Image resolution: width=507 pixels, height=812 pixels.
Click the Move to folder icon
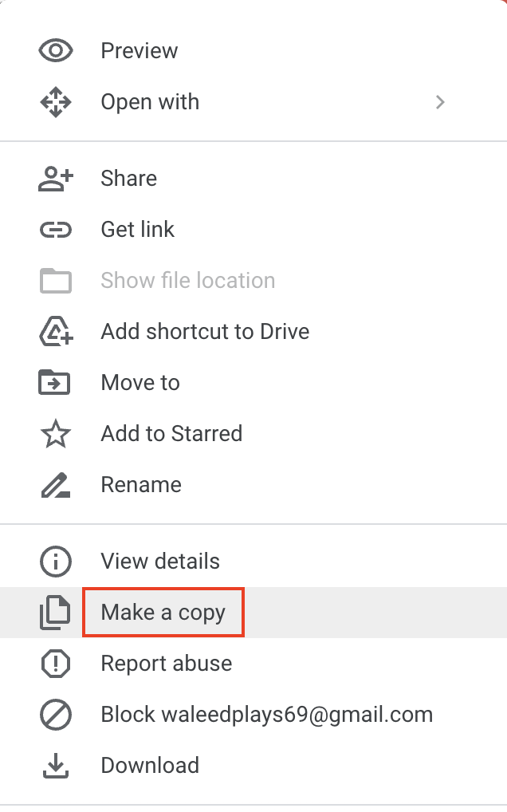click(56, 383)
